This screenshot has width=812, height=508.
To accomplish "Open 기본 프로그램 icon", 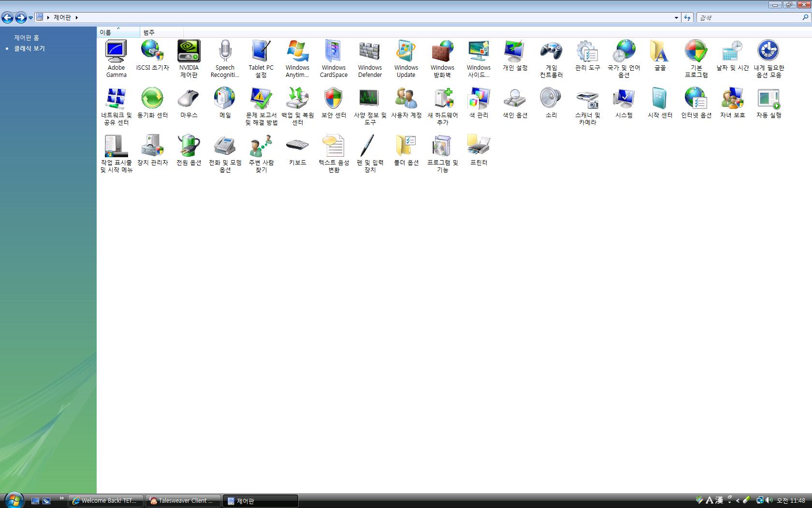I will [696, 51].
